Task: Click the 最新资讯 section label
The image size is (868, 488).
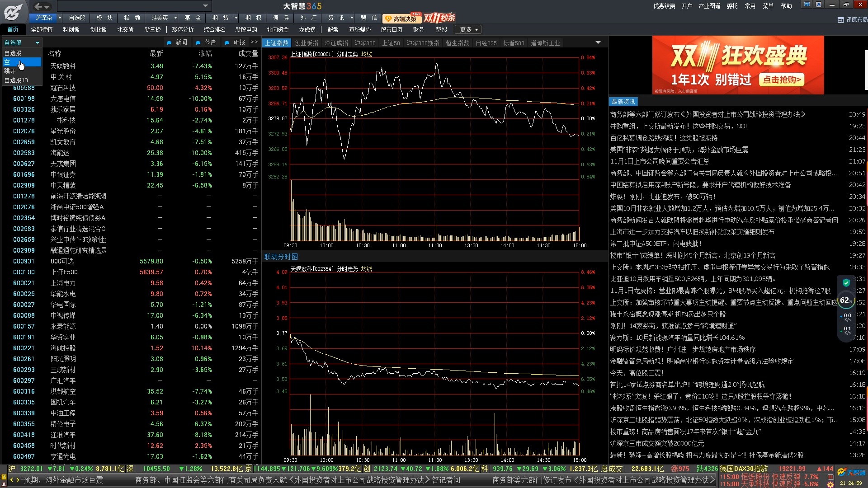Action: (623, 102)
